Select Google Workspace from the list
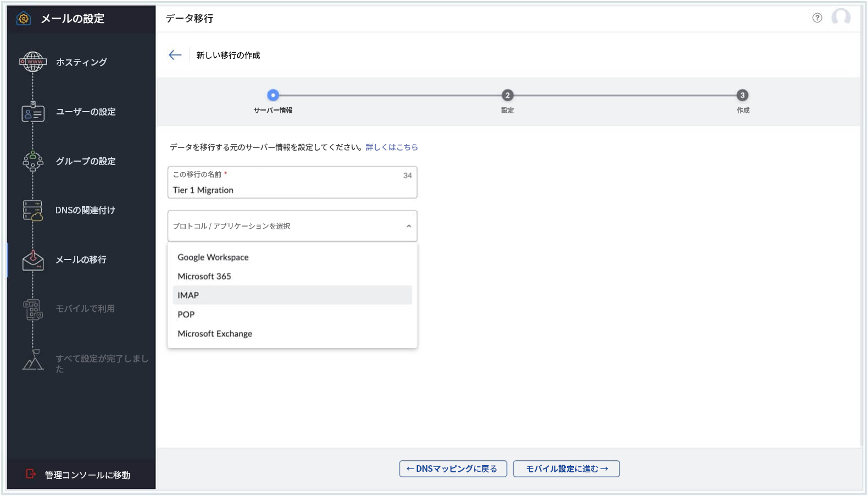The image size is (868, 496). [213, 257]
